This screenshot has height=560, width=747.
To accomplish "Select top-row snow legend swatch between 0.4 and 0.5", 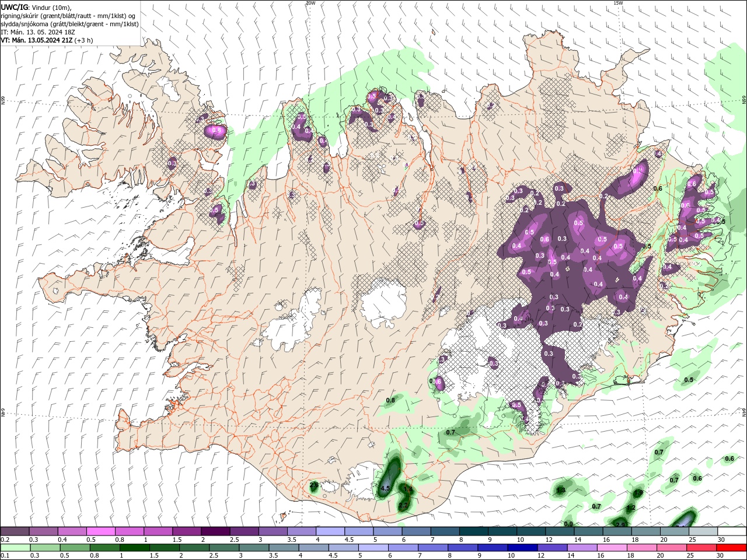I will tap(72, 531).
